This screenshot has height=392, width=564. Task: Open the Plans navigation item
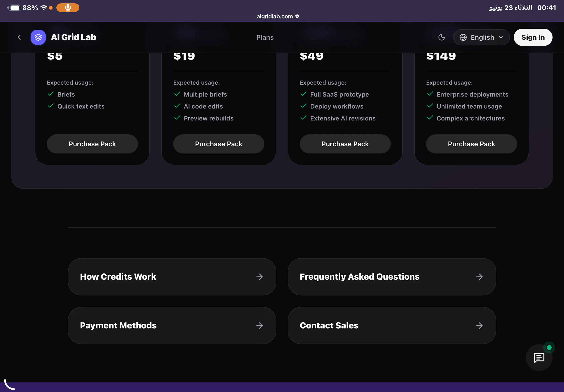tap(265, 37)
